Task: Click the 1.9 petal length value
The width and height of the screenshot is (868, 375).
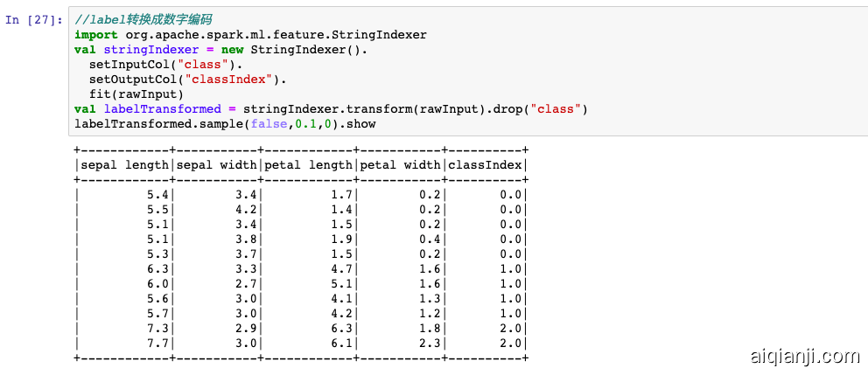Action: [341, 240]
